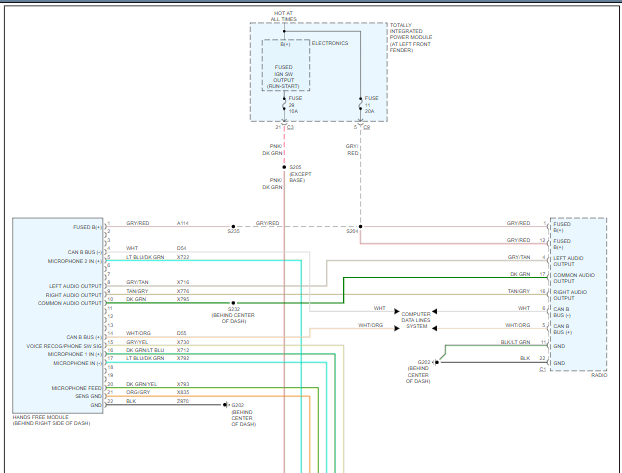This screenshot has width=622, height=473.
Task: Select the Computer Data Lines System label
Action: pos(416,319)
